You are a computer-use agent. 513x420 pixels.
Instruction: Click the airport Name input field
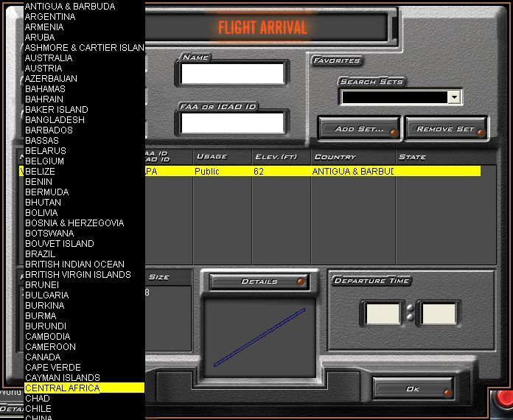[232, 74]
